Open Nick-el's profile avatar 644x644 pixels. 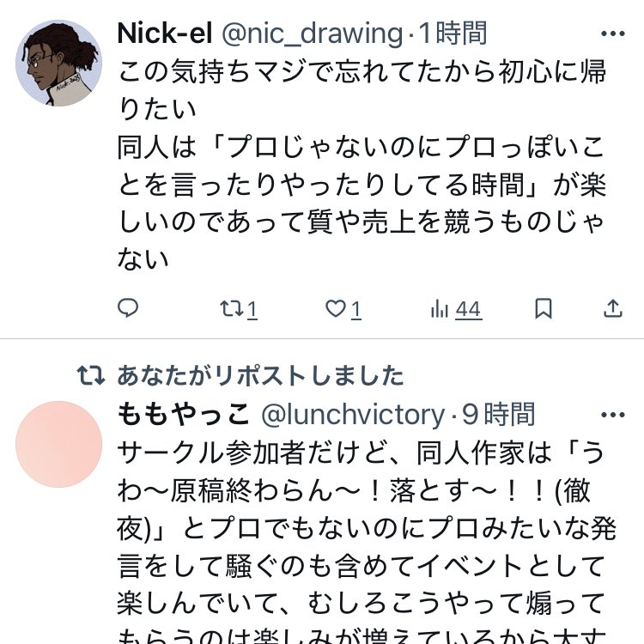tap(59, 63)
